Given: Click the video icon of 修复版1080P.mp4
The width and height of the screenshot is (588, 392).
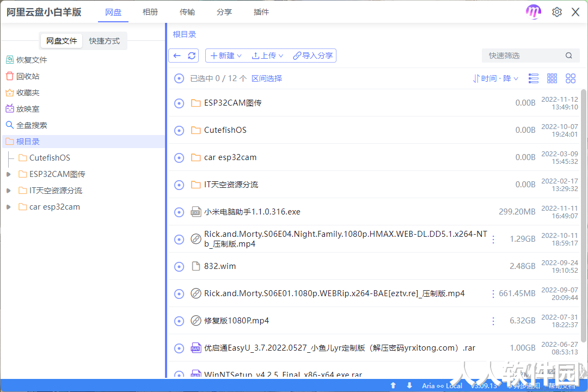Looking at the screenshot, I should click(x=196, y=321).
